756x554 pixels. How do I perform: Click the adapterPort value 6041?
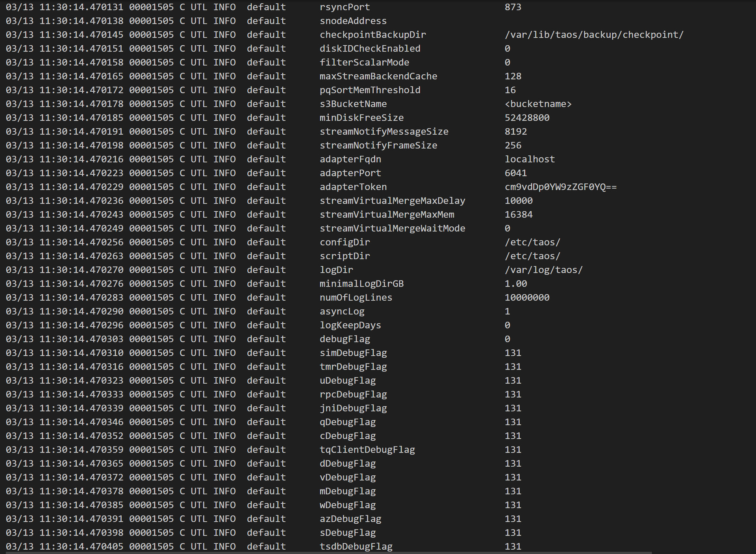pyautogui.click(x=515, y=173)
